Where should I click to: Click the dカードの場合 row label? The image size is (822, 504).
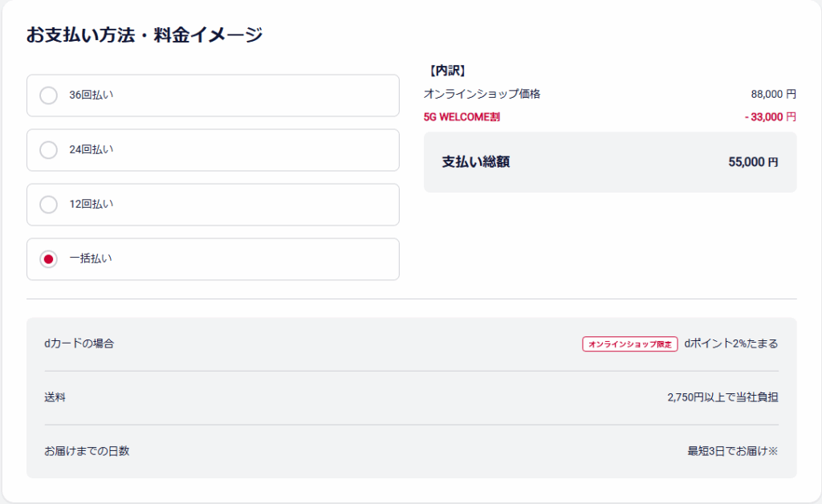tap(79, 343)
